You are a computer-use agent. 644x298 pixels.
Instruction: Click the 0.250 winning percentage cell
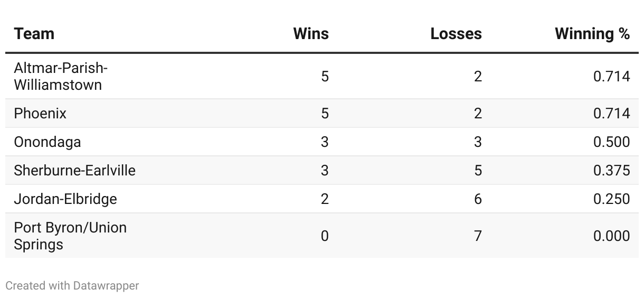(x=611, y=199)
